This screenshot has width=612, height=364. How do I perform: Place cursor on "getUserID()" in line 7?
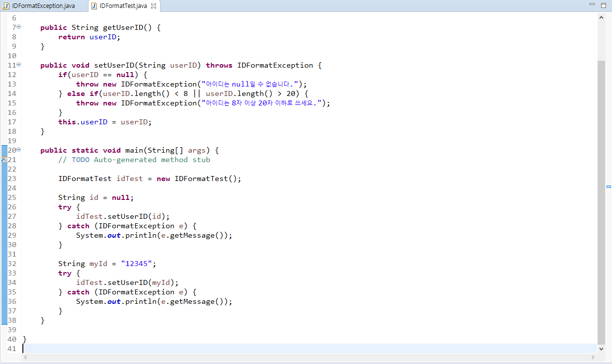tap(127, 27)
